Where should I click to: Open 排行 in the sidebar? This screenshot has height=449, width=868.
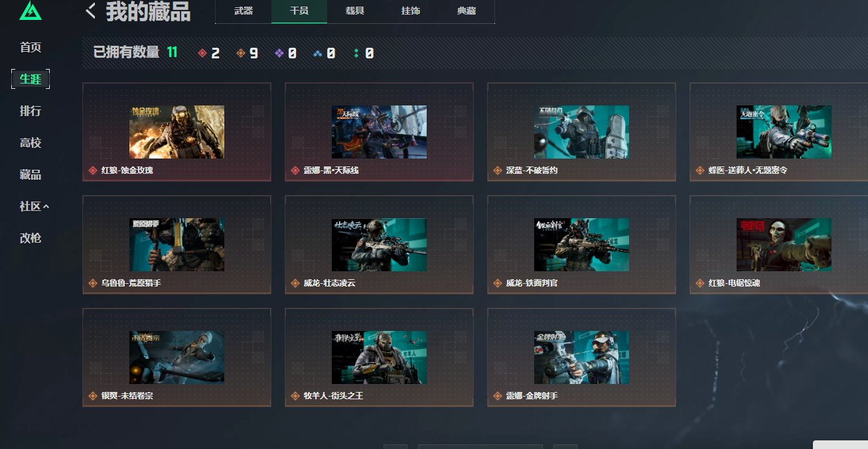(x=31, y=111)
